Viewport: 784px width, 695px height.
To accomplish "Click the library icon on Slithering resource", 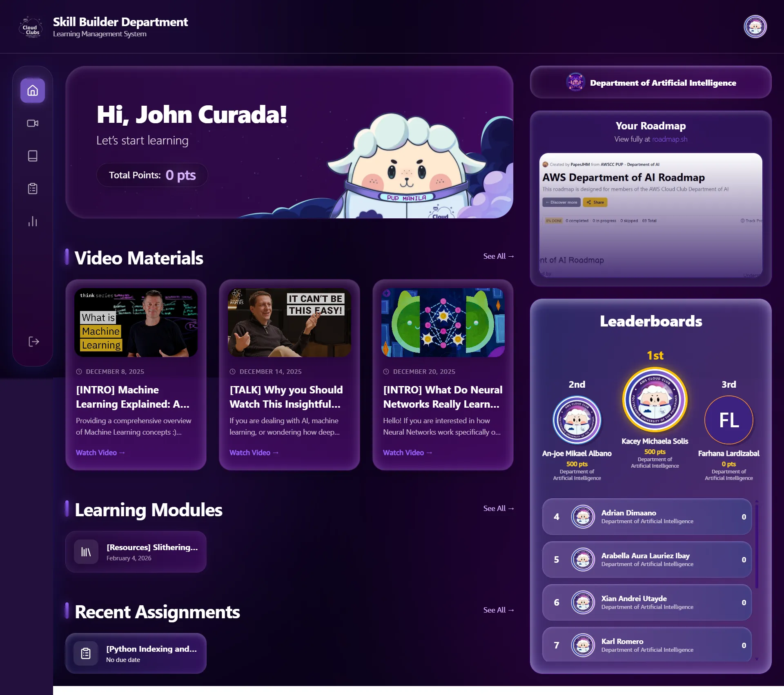I will coord(86,552).
